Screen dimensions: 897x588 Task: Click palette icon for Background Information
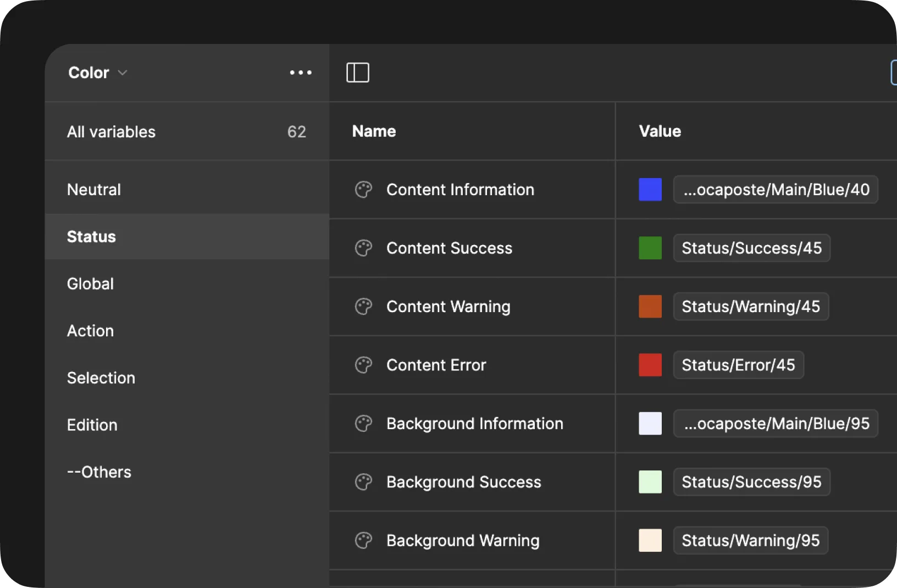pos(363,424)
